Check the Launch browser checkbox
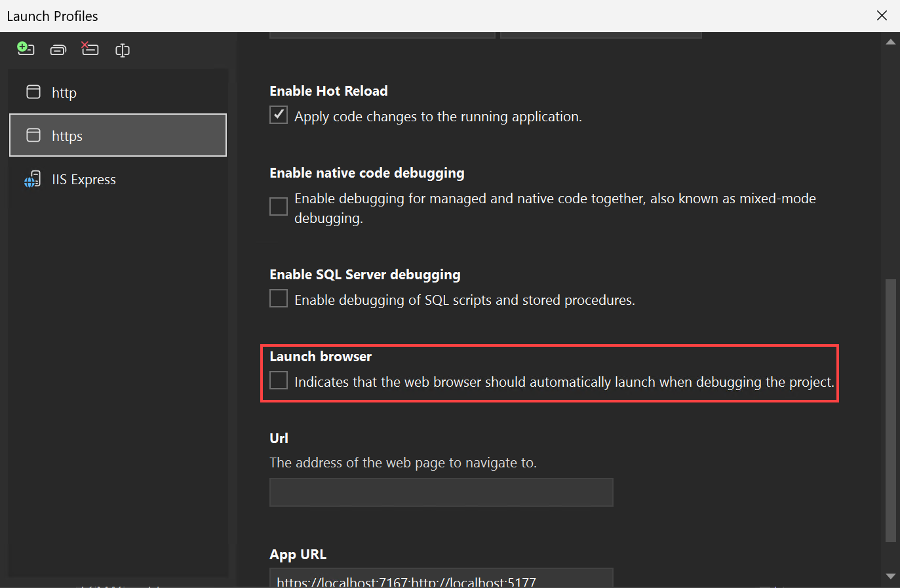900x588 pixels. [278, 380]
